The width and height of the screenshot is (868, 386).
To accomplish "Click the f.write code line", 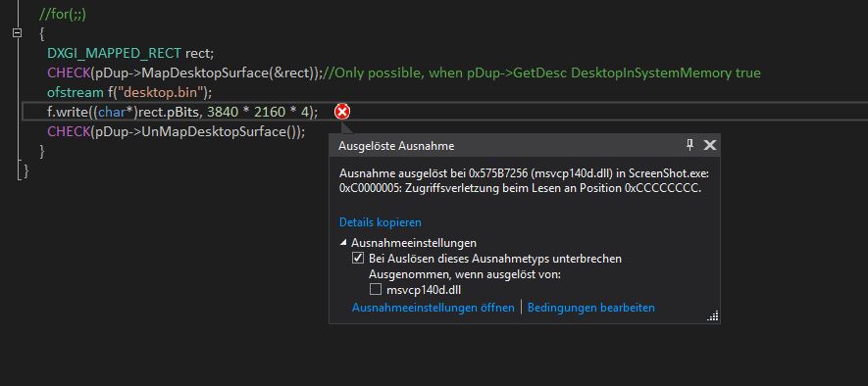I will [x=182, y=113].
